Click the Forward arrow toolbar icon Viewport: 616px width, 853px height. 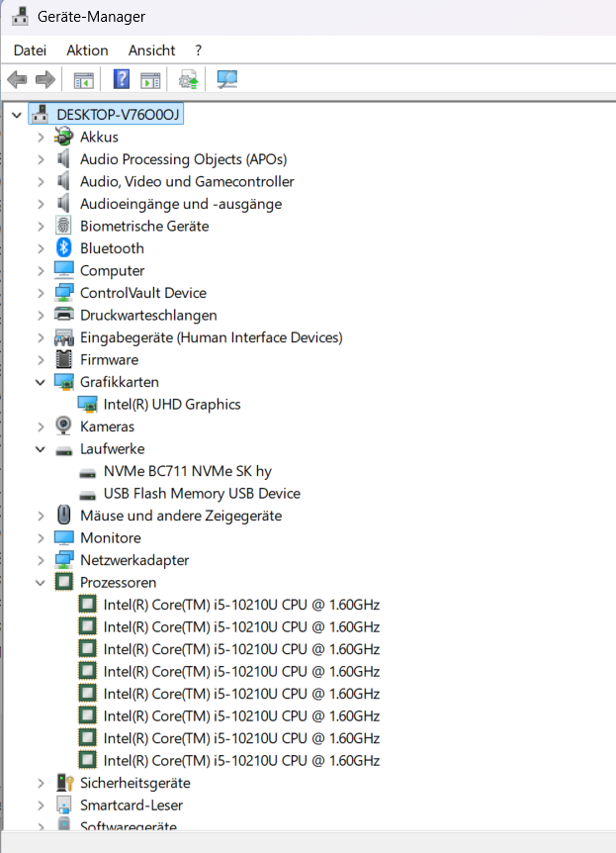[x=45, y=80]
